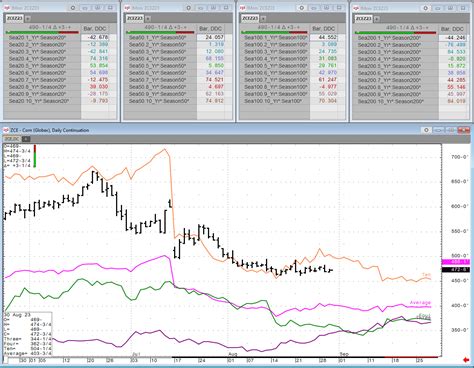Add new tab beside chart ZCE tab
The image size is (474, 368).
(x=26, y=139)
